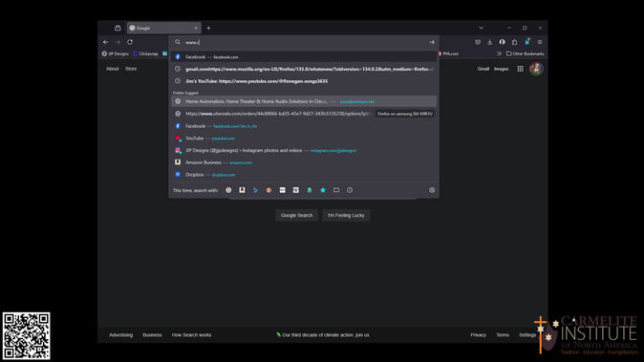Open the Downloads toolbar icon
The height and width of the screenshot is (362, 644).
pos(490,42)
